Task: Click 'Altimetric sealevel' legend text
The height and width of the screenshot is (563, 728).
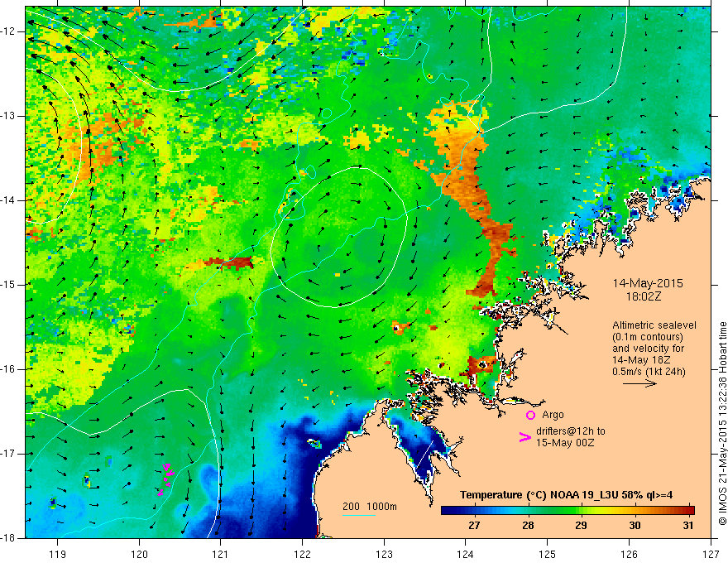Action: pos(654,325)
